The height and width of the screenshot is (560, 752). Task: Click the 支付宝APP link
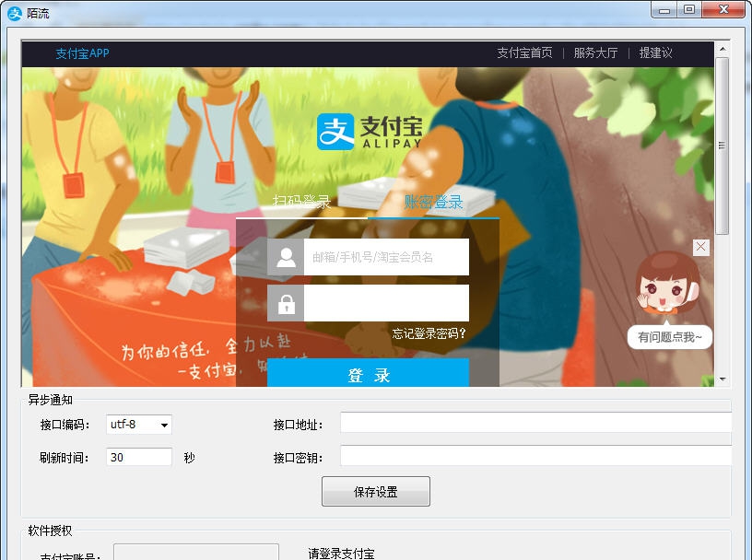81,52
